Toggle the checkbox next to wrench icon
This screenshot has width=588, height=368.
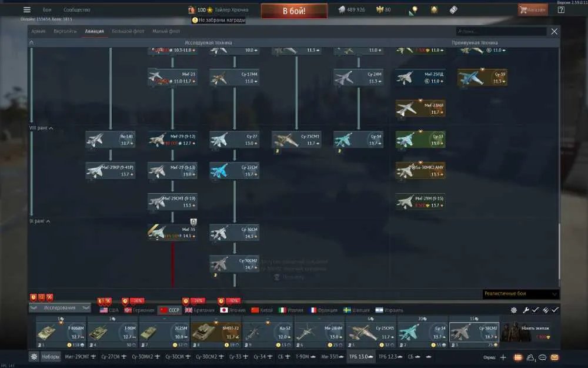point(535,310)
